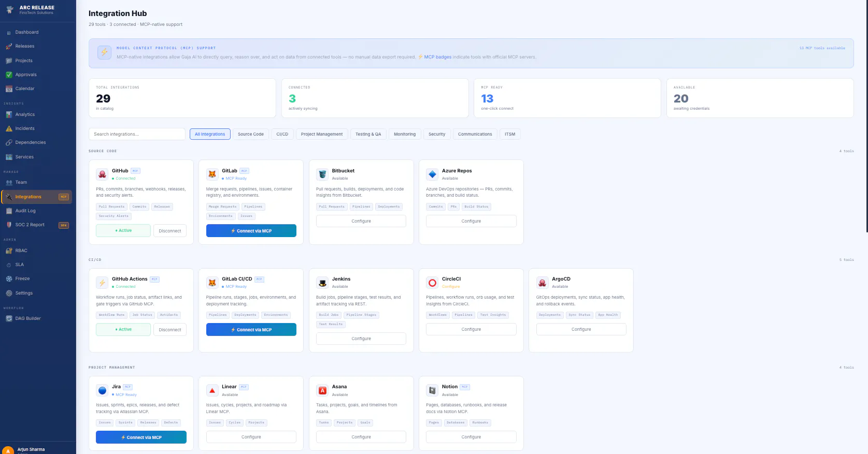
Task: Open the Project Management filter tab
Action: [x=322, y=134]
